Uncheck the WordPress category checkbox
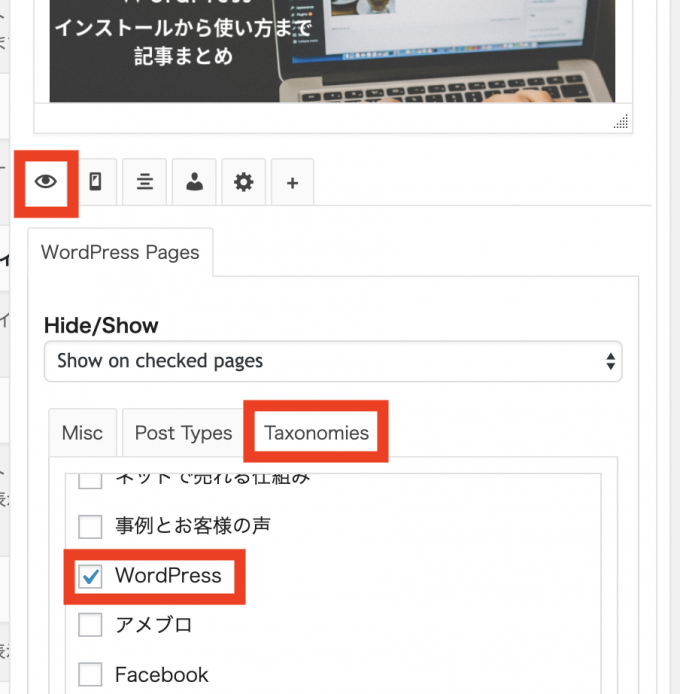This screenshot has height=694, width=680. click(x=90, y=576)
